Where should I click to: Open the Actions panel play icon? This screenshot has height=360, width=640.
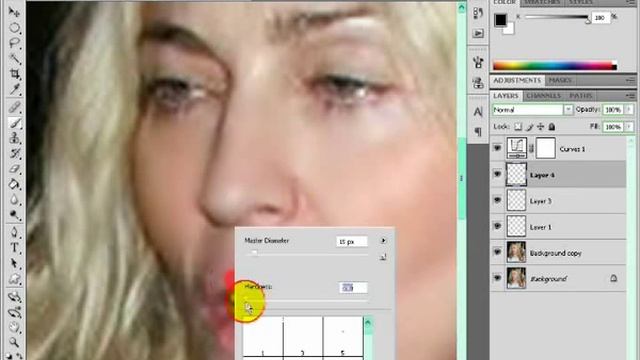(478, 33)
